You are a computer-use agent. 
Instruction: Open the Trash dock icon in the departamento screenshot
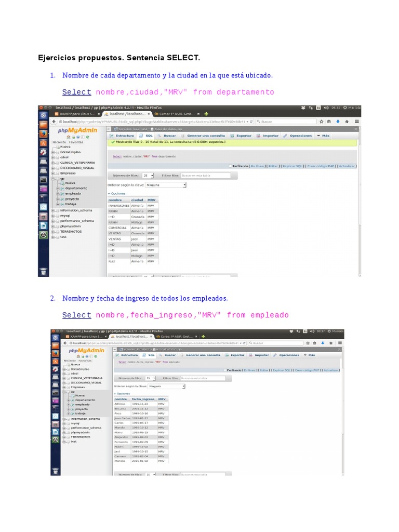pyautogui.click(x=44, y=271)
